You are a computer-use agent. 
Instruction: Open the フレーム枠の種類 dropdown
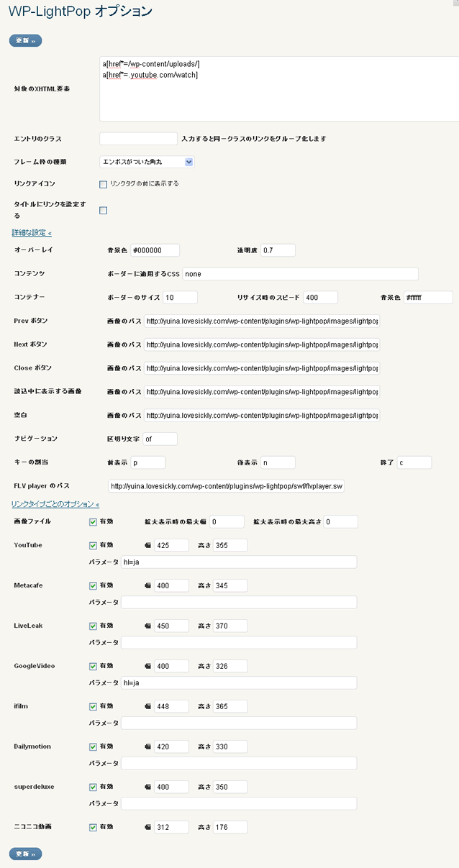click(147, 162)
